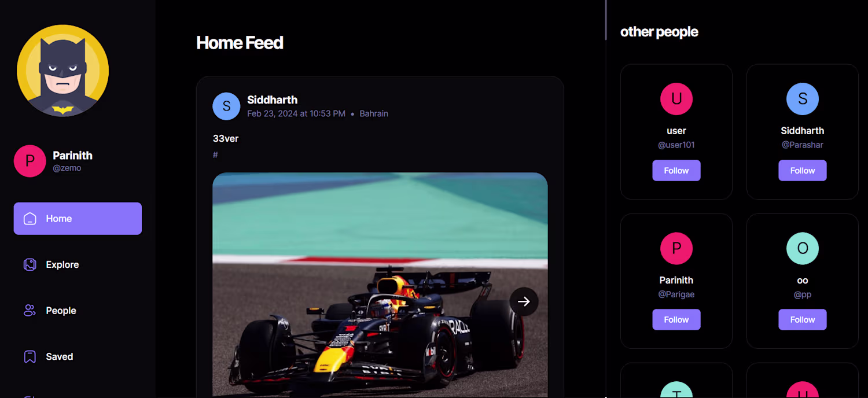Image resolution: width=868 pixels, height=398 pixels.
Task: Open the 'oo' user avatar in other people
Action: point(802,248)
